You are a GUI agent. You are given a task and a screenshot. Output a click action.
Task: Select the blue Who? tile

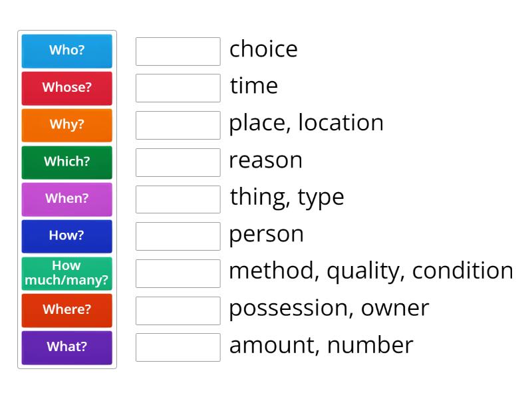67,51
